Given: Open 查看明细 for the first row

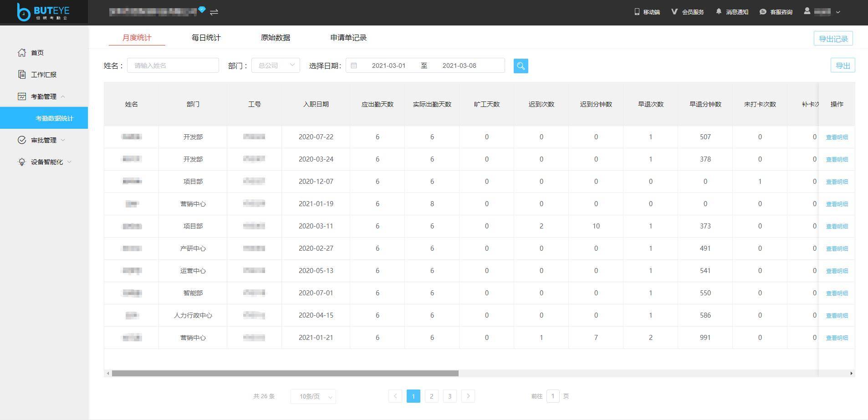Looking at the screenshot, I should 837,137.
